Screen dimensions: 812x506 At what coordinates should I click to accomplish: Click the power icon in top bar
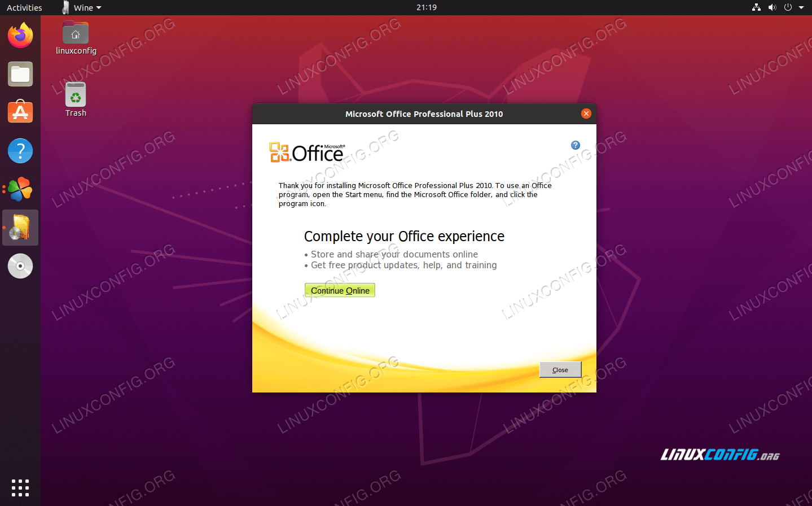click(788, 7)
